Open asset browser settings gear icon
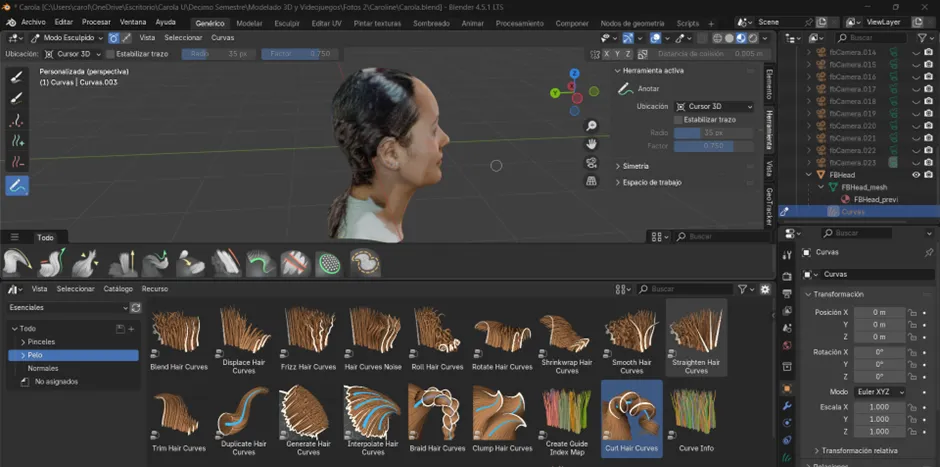 click(x=766, y=289)
